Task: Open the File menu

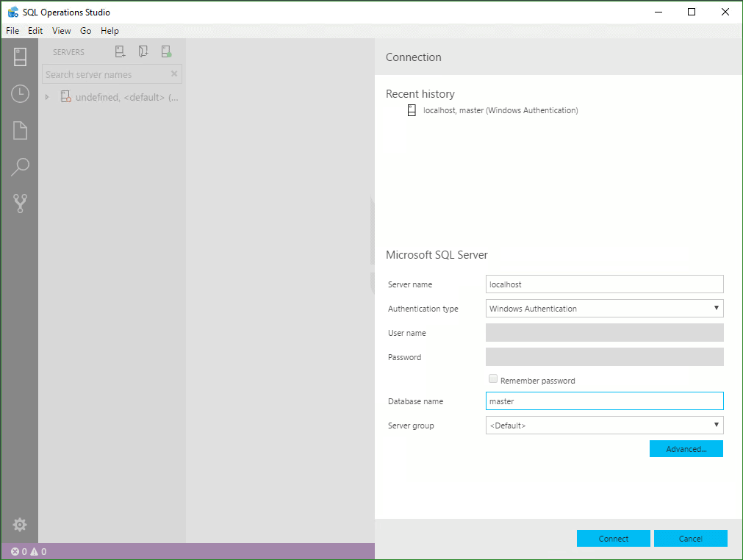Action: tap(12, 31)
